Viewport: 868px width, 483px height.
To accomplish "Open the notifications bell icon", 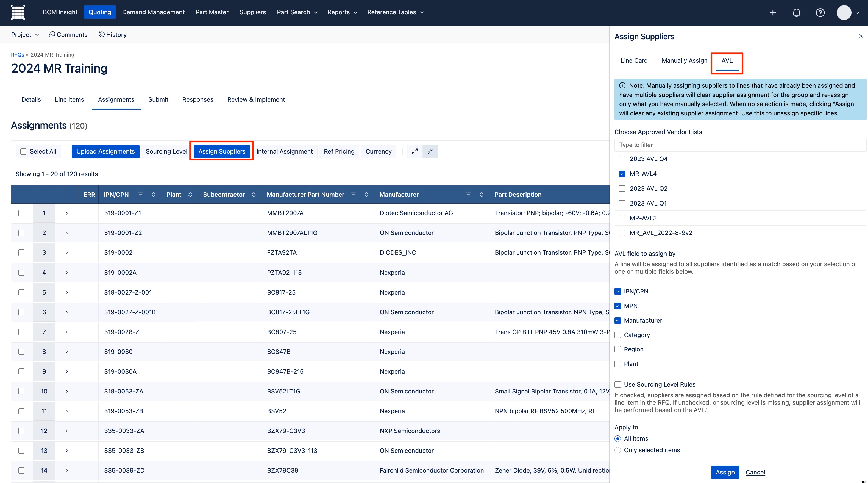I will 796,13.
